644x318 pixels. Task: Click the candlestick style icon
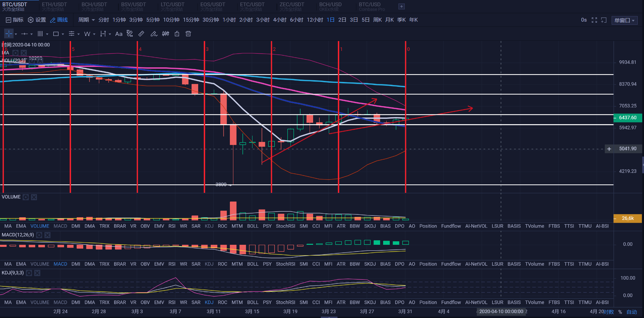pos(166,33)
